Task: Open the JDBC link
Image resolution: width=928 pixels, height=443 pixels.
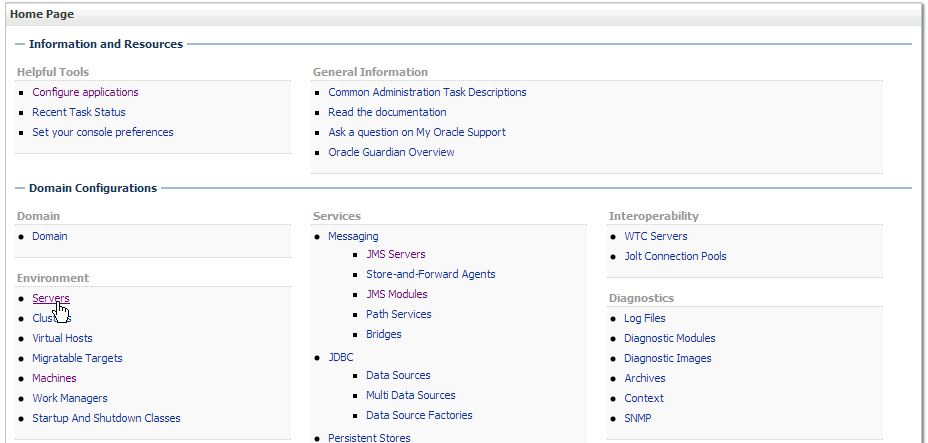Action: coord(341,357)
